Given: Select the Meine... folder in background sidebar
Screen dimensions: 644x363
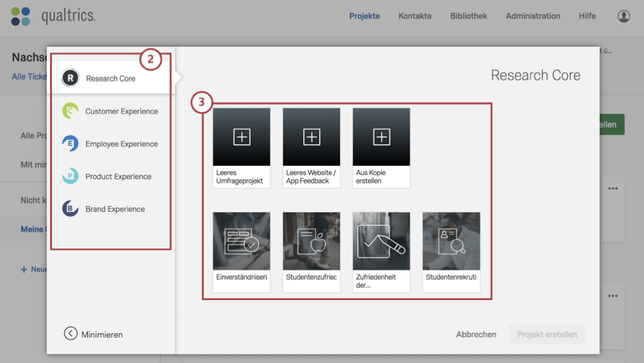Looking at the screenshot, I should [x=34, y=229].
